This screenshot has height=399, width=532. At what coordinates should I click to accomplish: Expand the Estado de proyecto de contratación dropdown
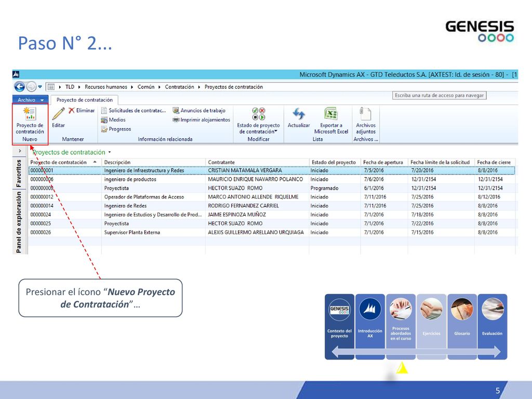276,131
